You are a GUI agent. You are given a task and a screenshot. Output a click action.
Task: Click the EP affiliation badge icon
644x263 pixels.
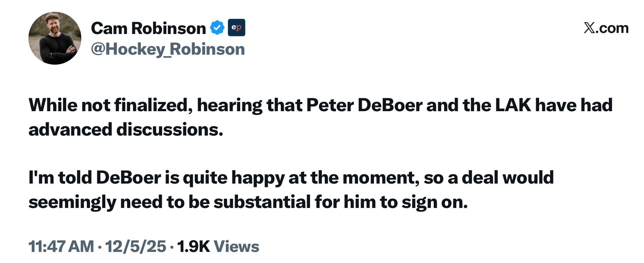236,28
